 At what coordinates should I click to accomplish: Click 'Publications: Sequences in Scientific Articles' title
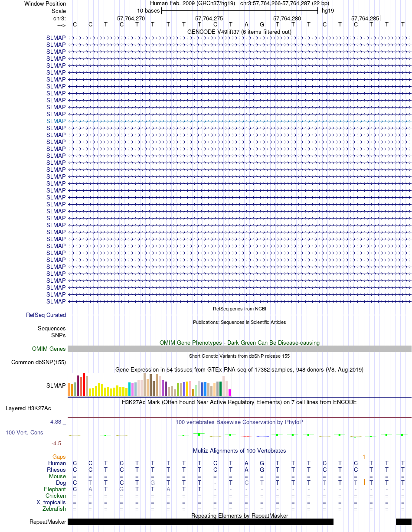(x=239, y=322)
